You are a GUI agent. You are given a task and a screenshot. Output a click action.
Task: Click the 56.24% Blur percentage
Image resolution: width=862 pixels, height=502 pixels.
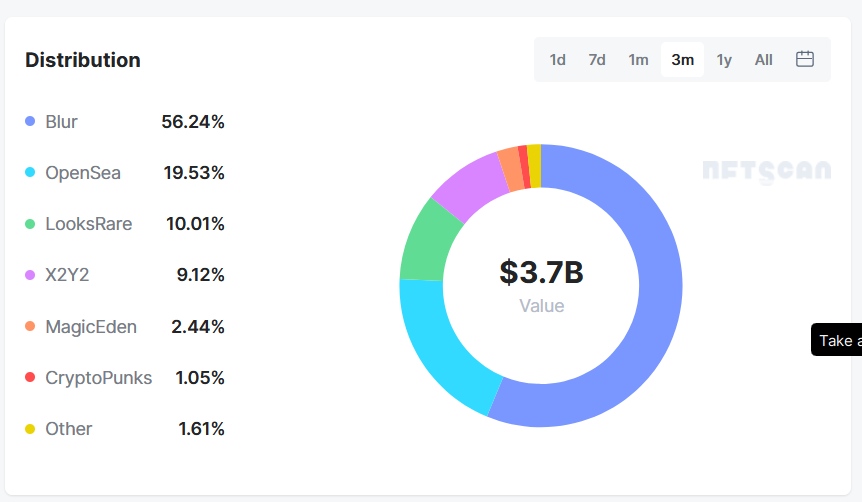[x=193, y=122]
